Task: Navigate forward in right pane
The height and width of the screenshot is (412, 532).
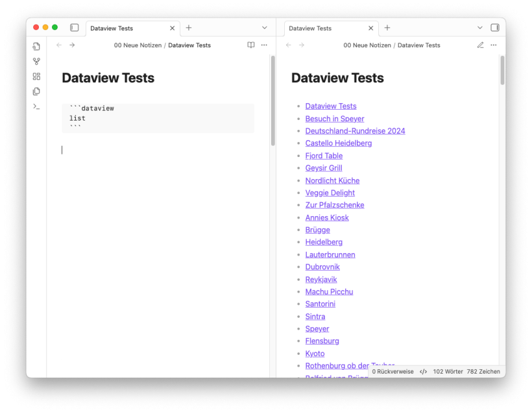Action: (x=302, y=45)
